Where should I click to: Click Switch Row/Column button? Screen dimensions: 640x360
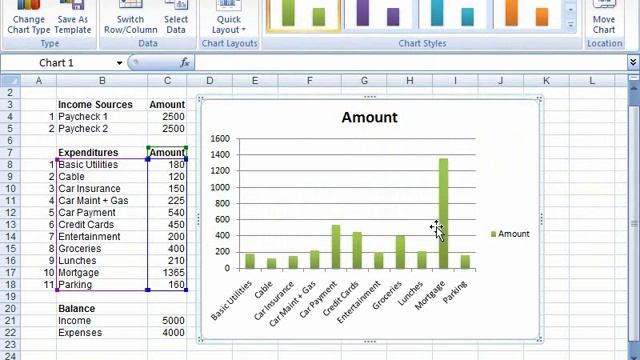[x=131, y=18]
